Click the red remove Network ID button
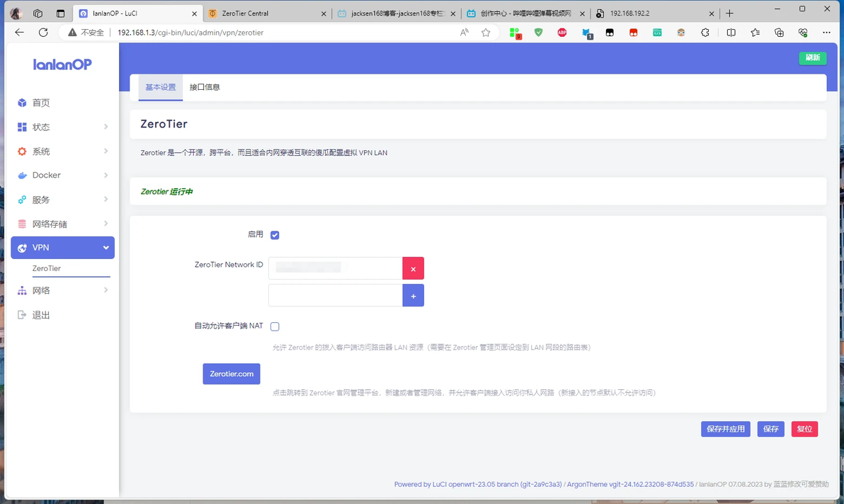 click(x=413, y=268)
